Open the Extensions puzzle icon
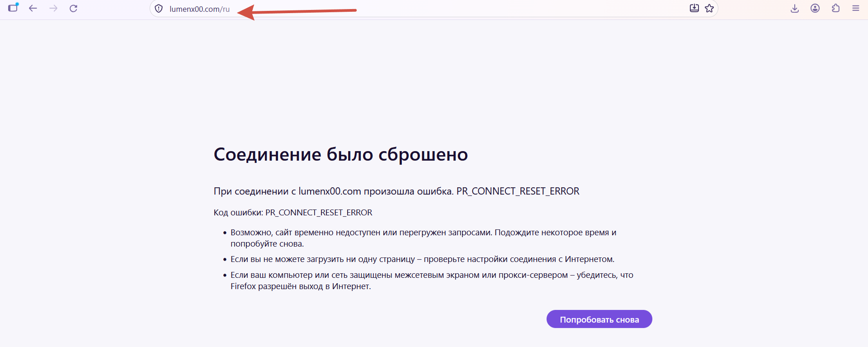The width and height of the screenshot is (868, 347). tap(835, 8)
